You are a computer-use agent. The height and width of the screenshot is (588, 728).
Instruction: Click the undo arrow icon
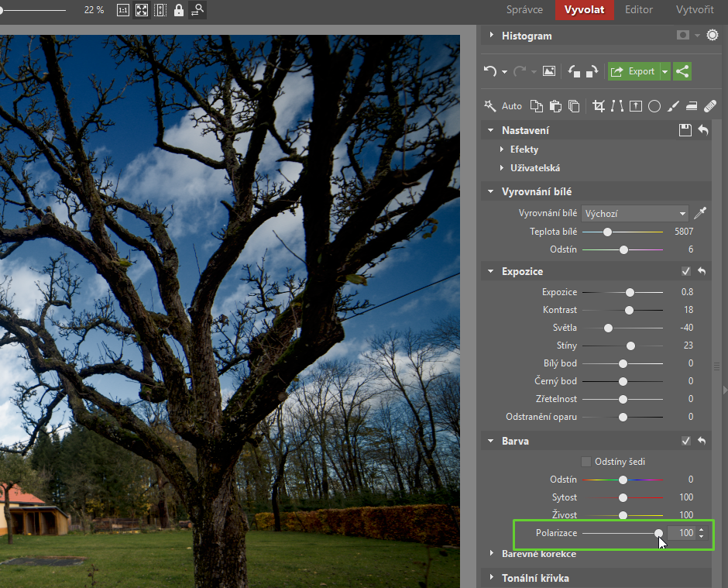tap(490, 71)
